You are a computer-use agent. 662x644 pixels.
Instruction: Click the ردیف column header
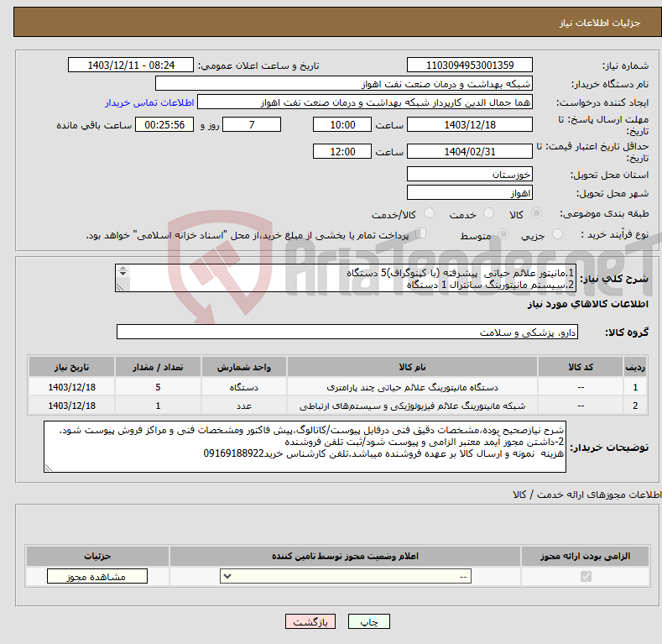635,367
